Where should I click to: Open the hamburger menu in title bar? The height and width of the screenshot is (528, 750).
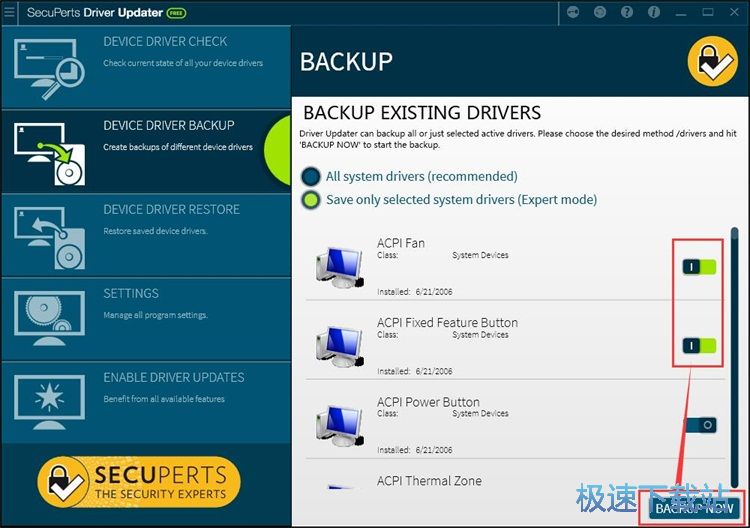(x=9, y=11)
